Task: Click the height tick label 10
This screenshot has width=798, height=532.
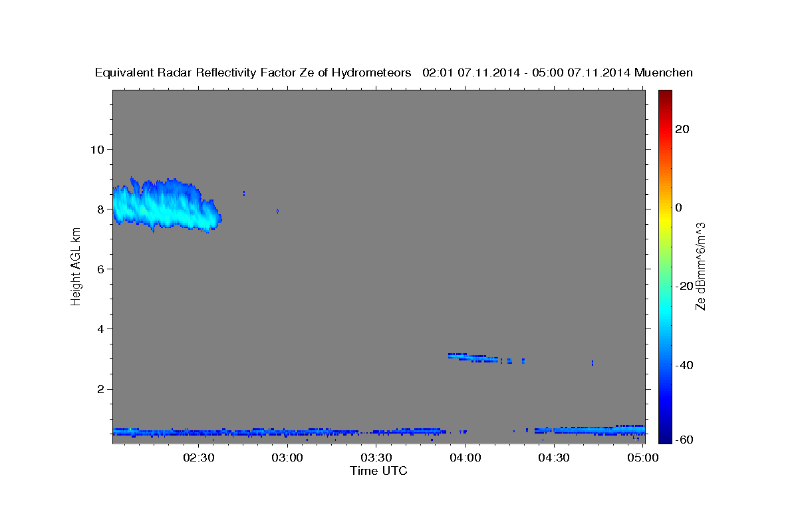Action: click(x=98, y=149)
